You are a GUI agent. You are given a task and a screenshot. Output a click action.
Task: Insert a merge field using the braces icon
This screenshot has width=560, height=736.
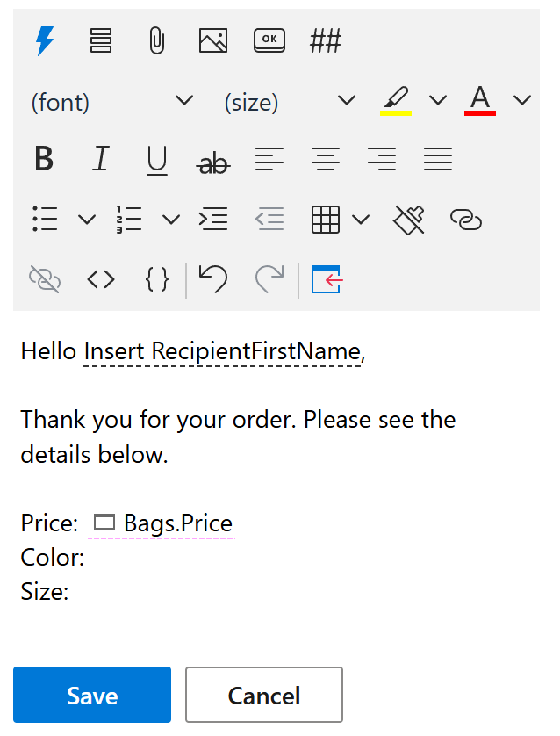click(156, 279)
